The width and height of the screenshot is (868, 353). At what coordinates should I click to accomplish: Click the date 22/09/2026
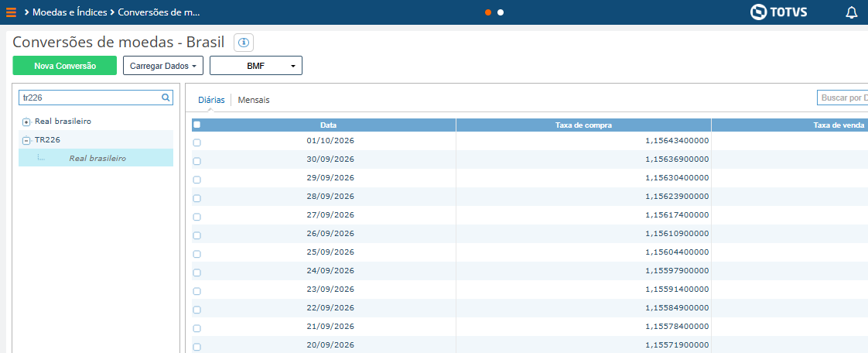[x=330, y=307]
